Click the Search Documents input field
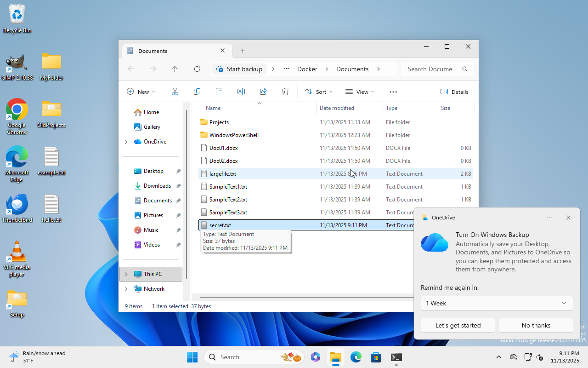 click(430, 69)
